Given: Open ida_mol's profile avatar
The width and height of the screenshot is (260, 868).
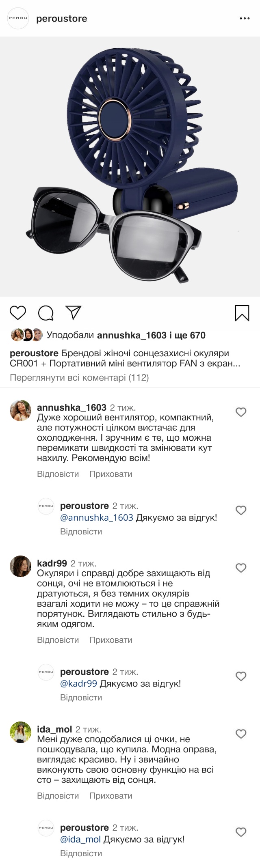Looking at the screenshot, I should coord(20,732).
